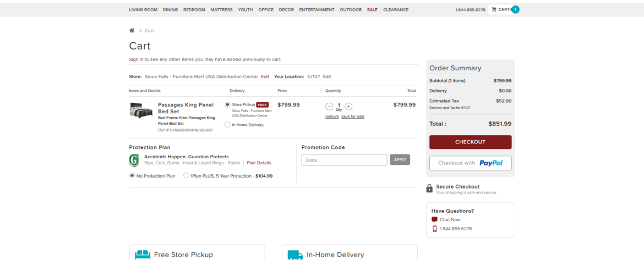Open the Living Room menu

143,9
